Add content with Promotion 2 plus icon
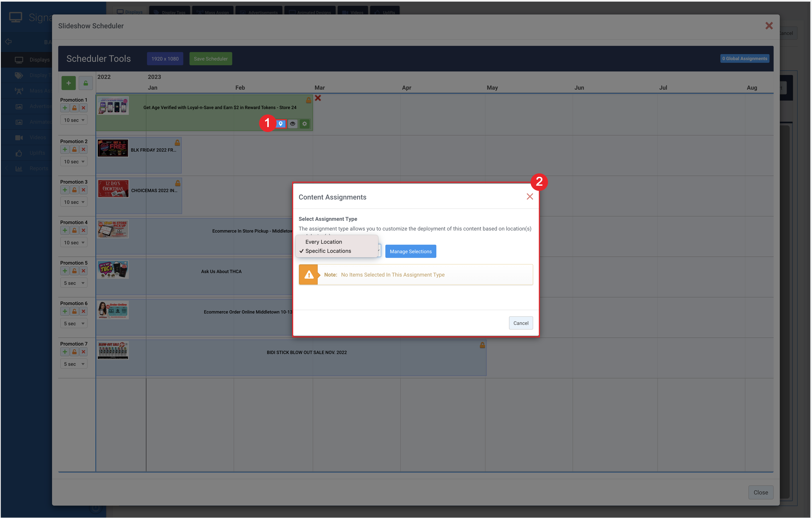812x518 pixels. (65, 150)
